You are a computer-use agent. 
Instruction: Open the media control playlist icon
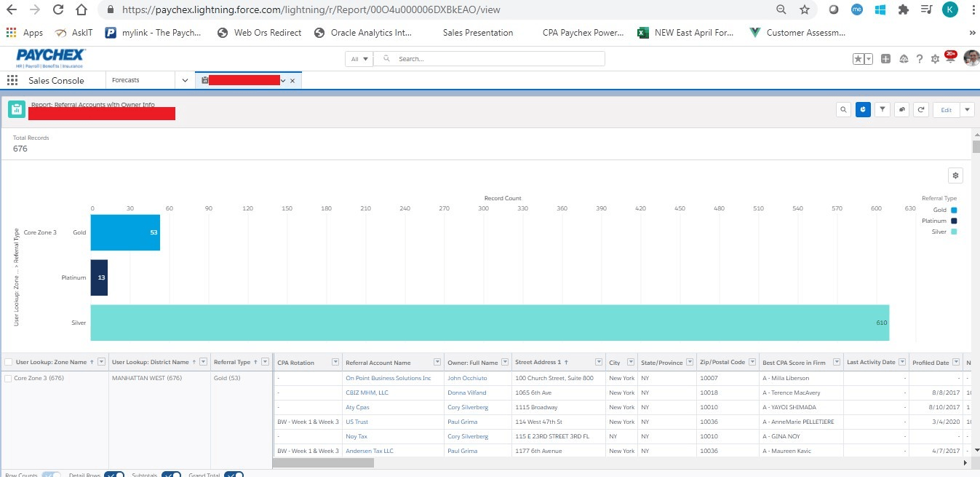coord(926,9)
